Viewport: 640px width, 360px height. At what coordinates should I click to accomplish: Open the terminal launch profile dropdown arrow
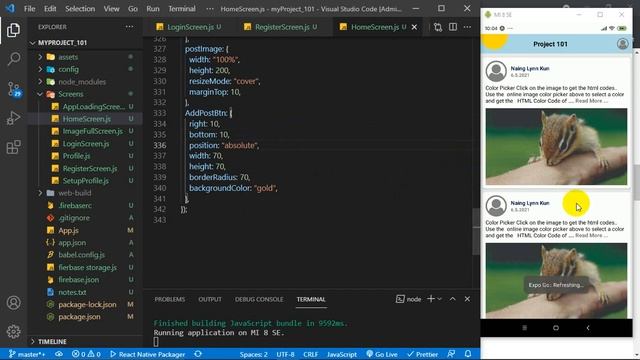[440, 299]
